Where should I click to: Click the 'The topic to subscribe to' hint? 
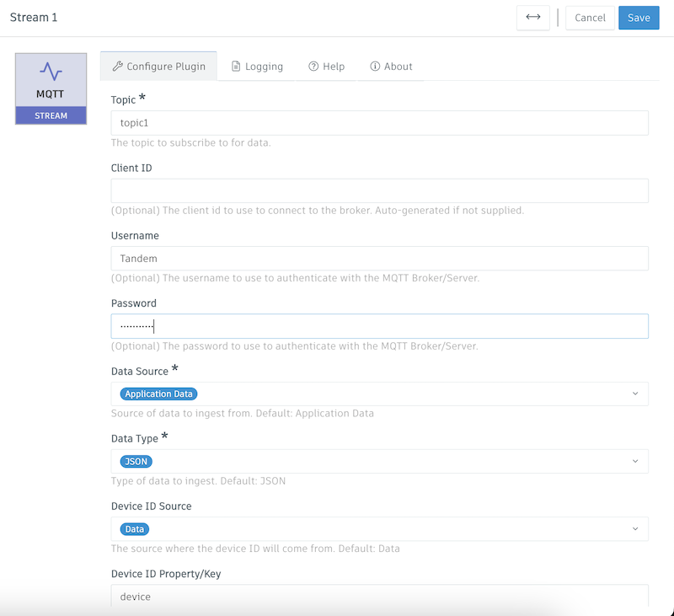click(x=191, y=142)
